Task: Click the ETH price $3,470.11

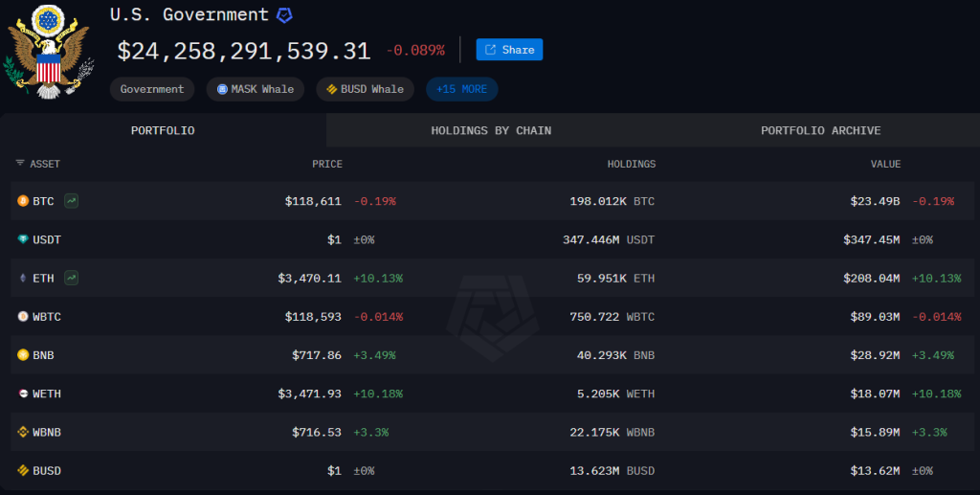Action: tap(309, 278)
